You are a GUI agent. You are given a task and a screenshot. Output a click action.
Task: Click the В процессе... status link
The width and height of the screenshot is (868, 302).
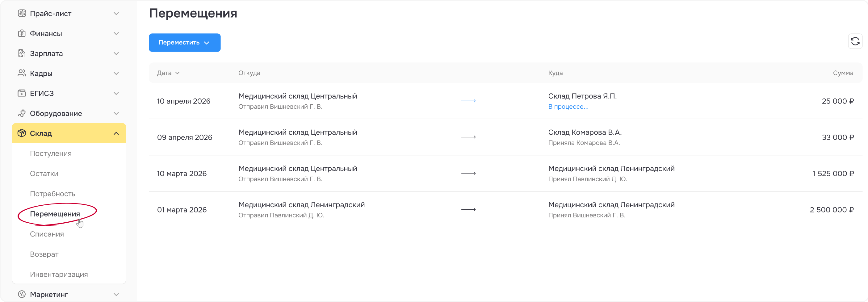568,107
